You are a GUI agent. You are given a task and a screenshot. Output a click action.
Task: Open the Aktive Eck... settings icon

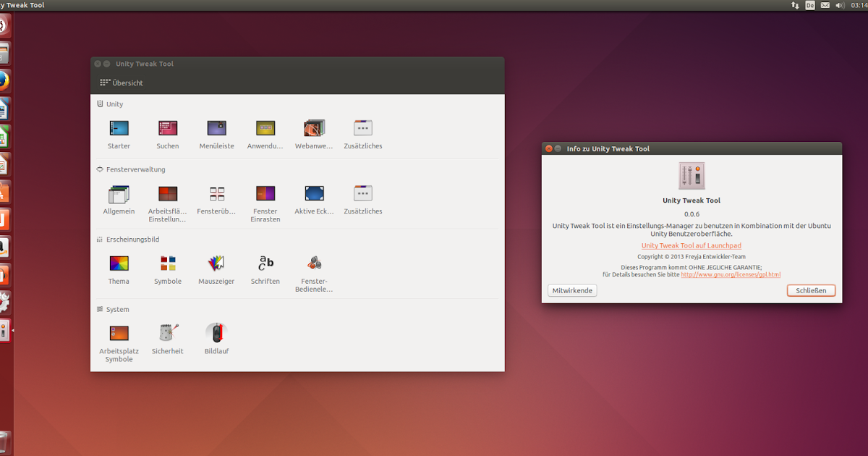click(x=314, y=194)
